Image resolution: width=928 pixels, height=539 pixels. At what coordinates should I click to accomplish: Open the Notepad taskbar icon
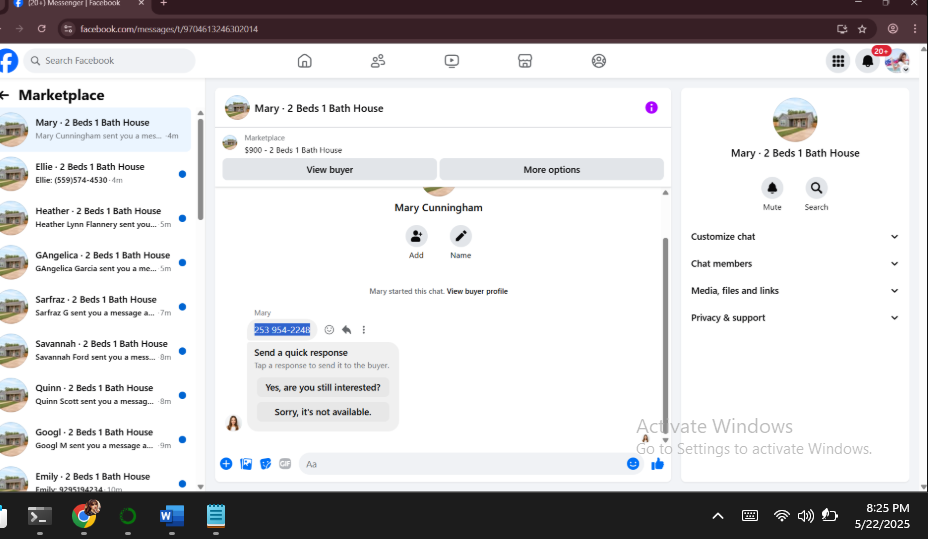tap(215, 516)
